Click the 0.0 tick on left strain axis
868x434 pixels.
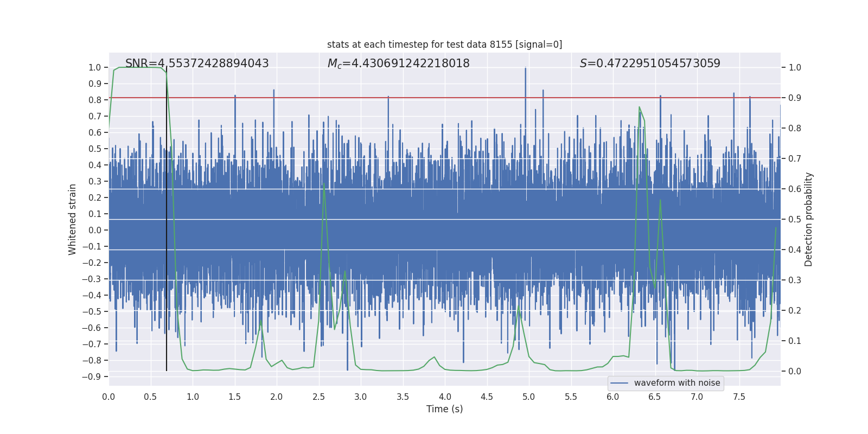point(94,230)
